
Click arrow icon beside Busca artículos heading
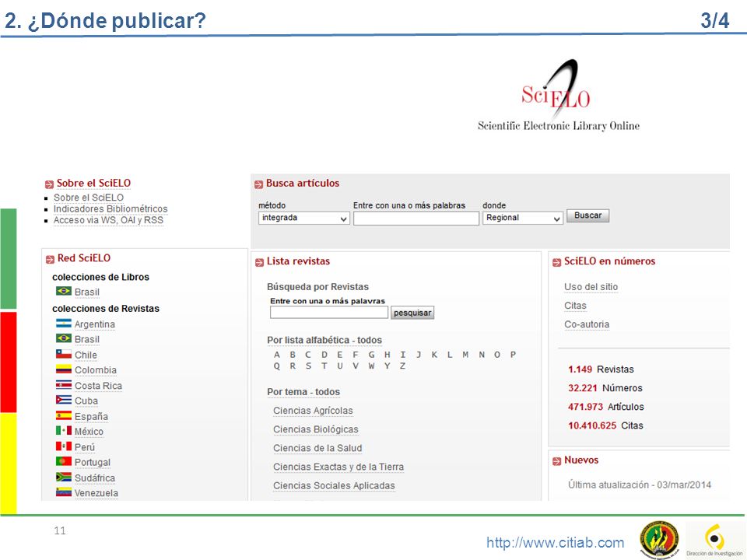[258, 184]
